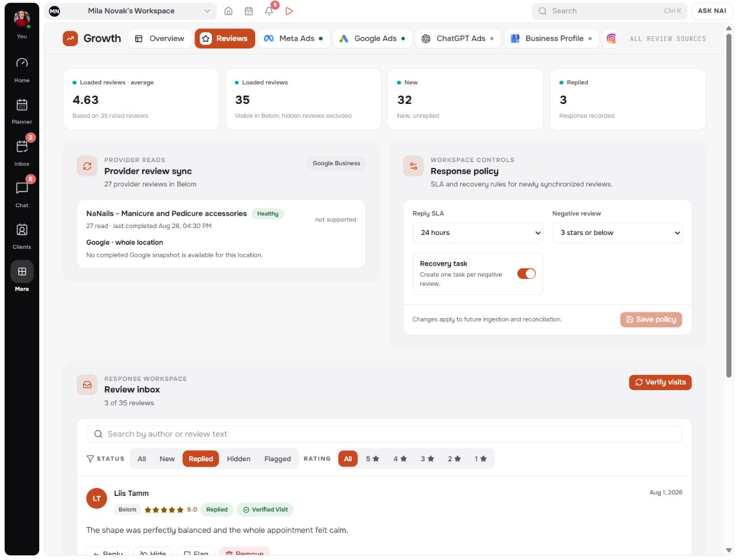
Task: Click All Review Sources link
Action: [x=667, y=39]
